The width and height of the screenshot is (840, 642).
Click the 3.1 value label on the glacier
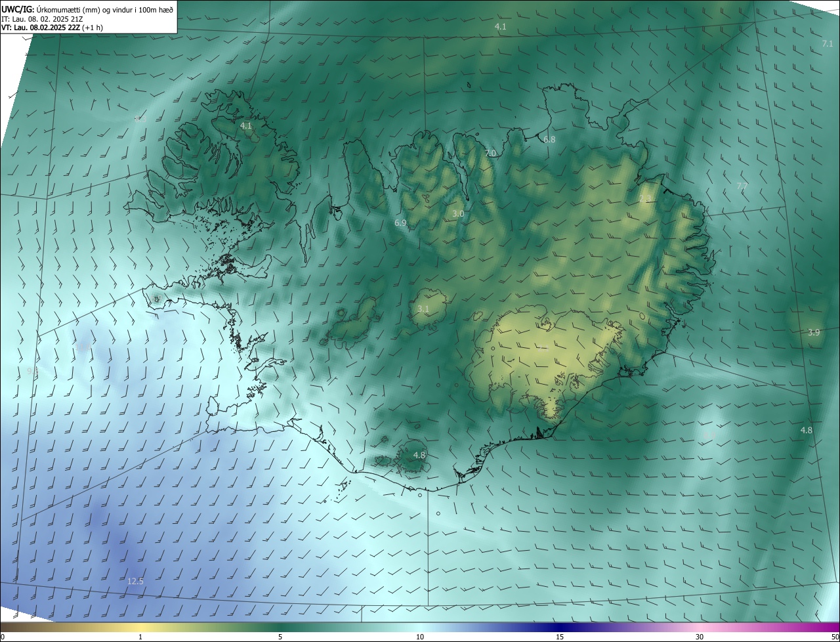pyautogui.click(x=423, y=309)
